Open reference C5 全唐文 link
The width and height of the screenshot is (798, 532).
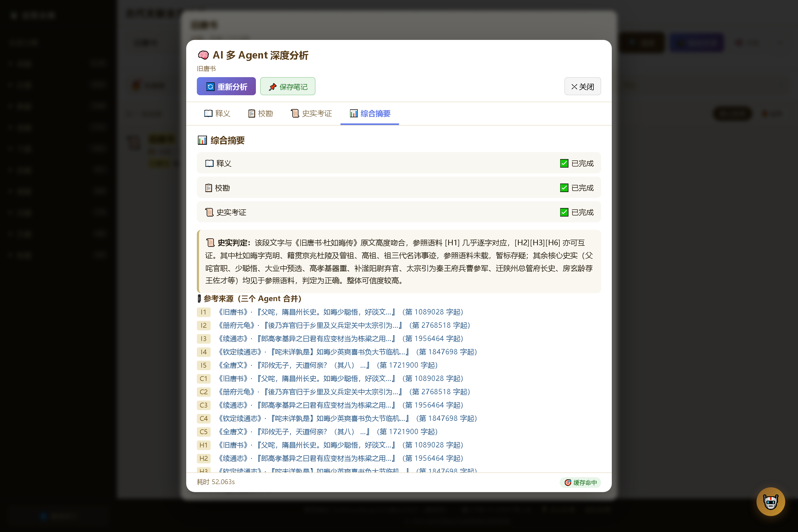(x=327, y=431)
